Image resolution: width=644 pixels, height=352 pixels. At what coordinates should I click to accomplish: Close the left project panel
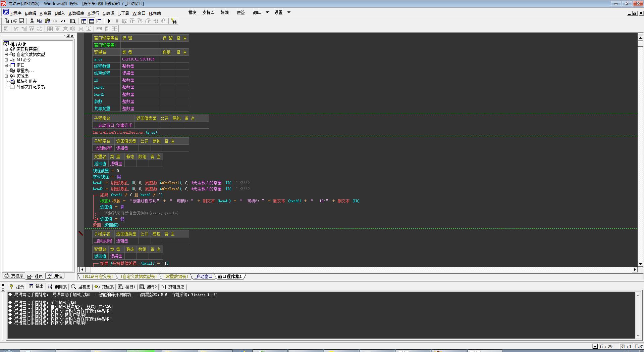coord(72,36)
